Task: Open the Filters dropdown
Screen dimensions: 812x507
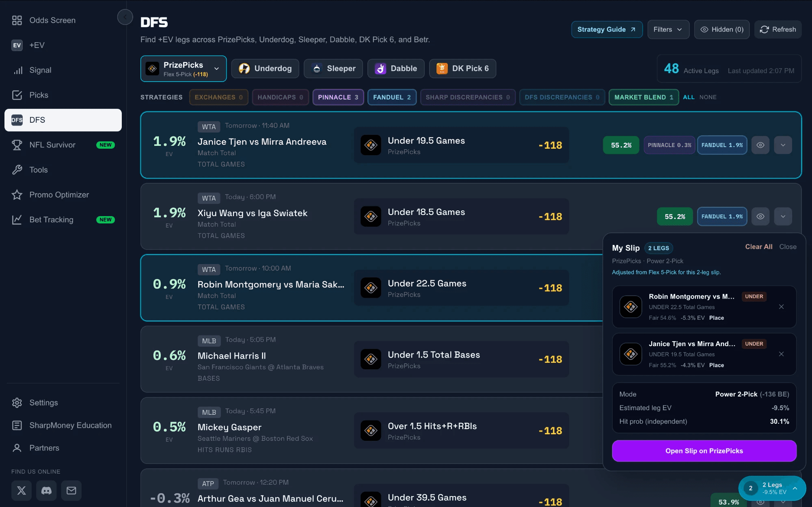Action: coord(668,30)
